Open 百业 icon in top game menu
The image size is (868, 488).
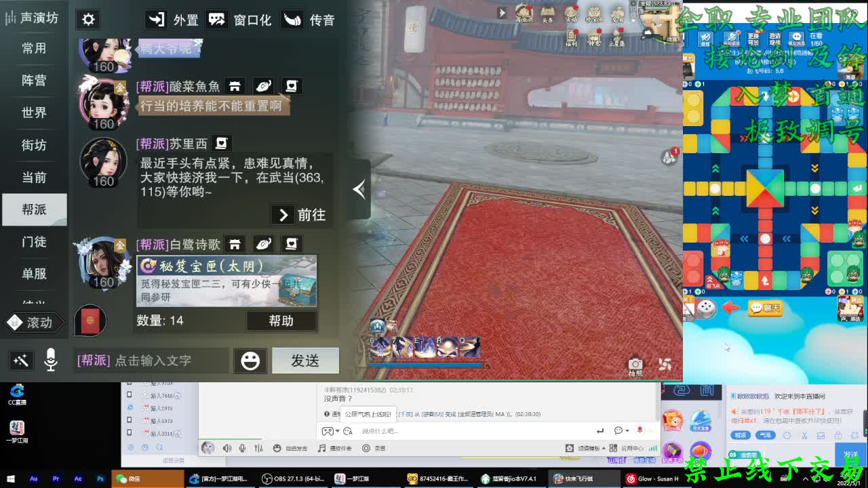pos(524,14)
